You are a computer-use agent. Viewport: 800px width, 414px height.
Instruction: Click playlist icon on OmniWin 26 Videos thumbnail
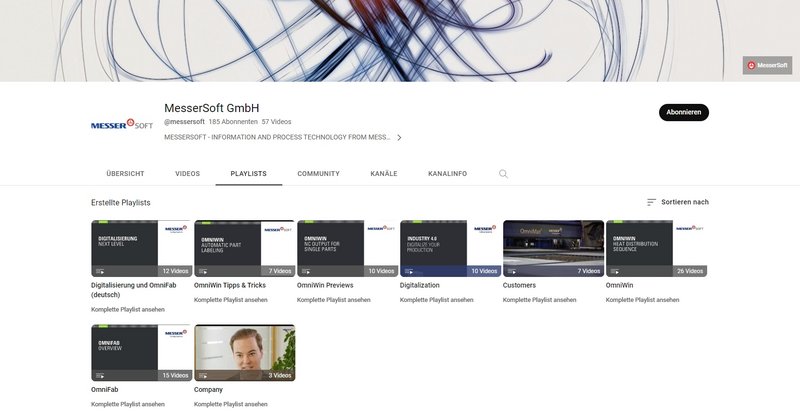[615, 271]
